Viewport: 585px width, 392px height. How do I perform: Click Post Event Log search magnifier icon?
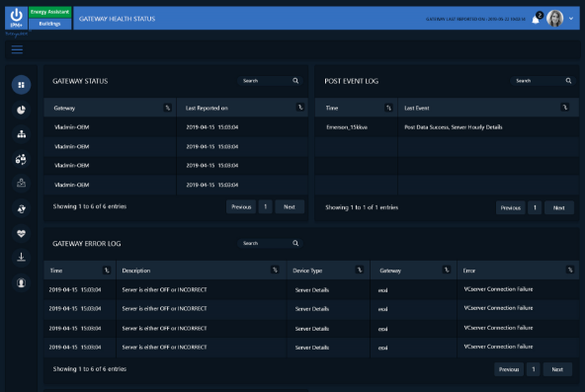point(568,81)
